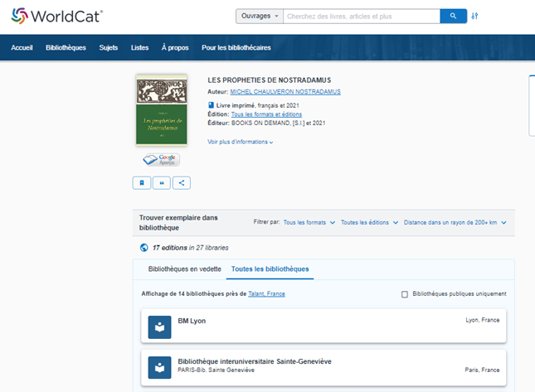535x392 pixels.
Task: Expand Voir plus d'informations
Action: [x=241, y=142]
